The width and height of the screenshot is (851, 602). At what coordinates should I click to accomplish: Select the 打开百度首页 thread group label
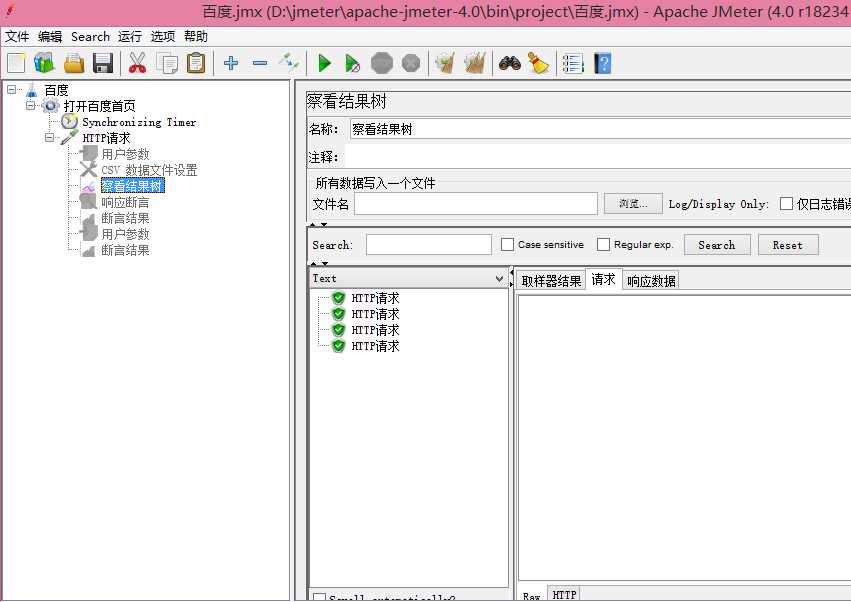tap(99, 106)
